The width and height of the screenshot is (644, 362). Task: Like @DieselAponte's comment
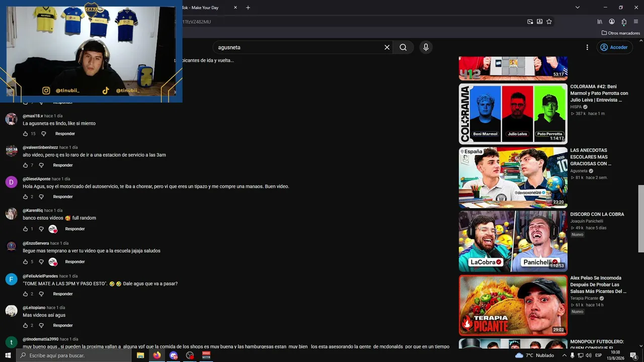click(26, 197)
